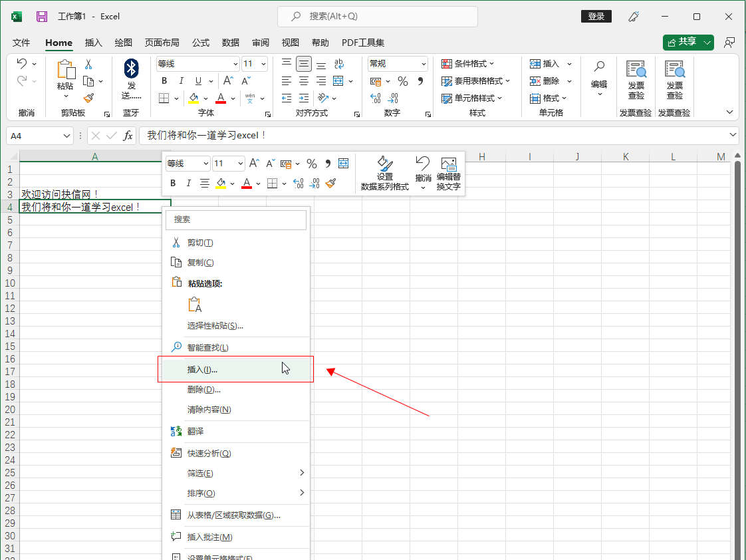Toggle Italic in the ribbon font group
Viewport: 746px width, 560px height.
pyautogui.click(x=181, y=81)
